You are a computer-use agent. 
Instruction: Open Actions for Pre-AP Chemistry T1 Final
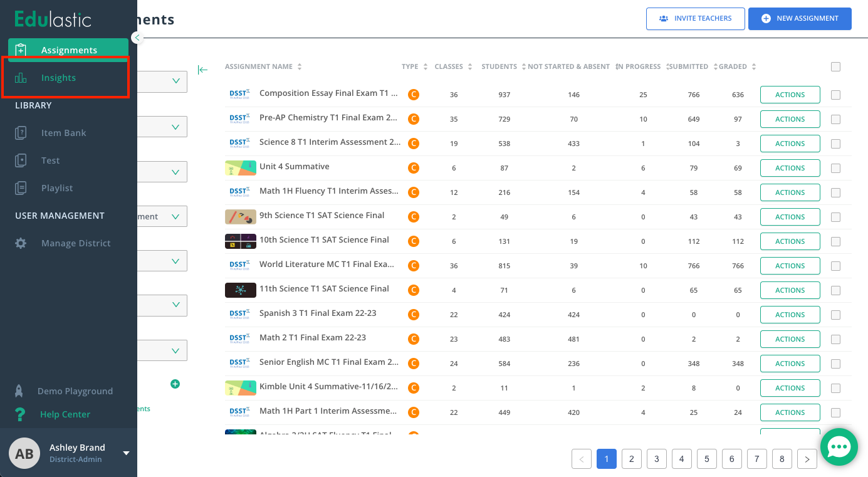pos(790,119)
